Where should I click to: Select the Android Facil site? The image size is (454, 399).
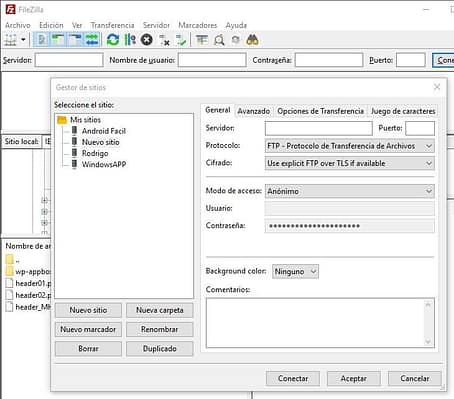pyautogui.click(x=104, y=131)
